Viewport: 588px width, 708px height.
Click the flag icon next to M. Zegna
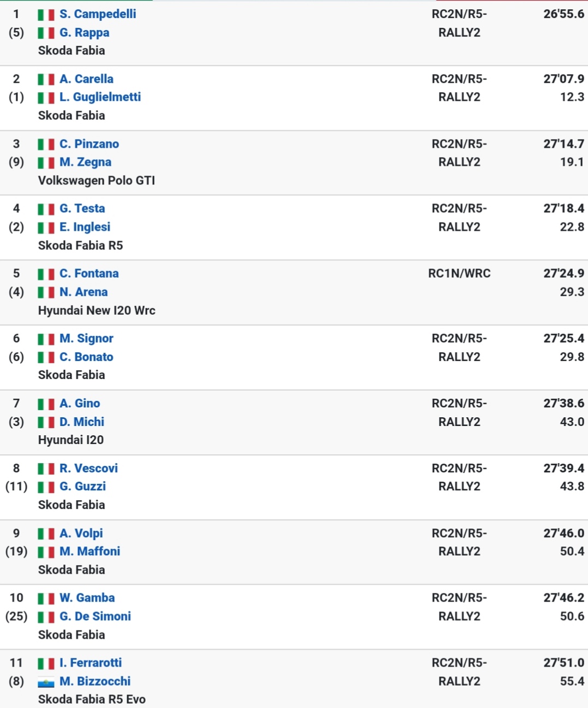[x=46, y=163]
